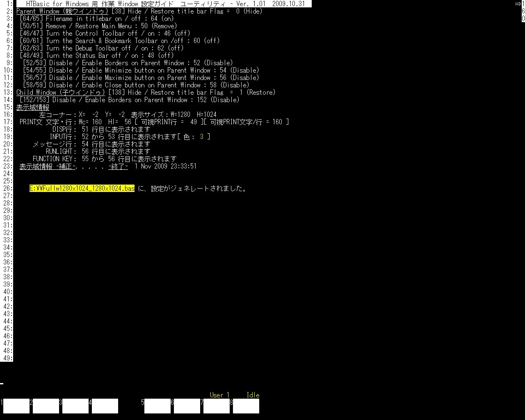
Task: Click '[138] Hide / Restore title bar Flag = 1 (Restore)'
Action: (192, 92)
